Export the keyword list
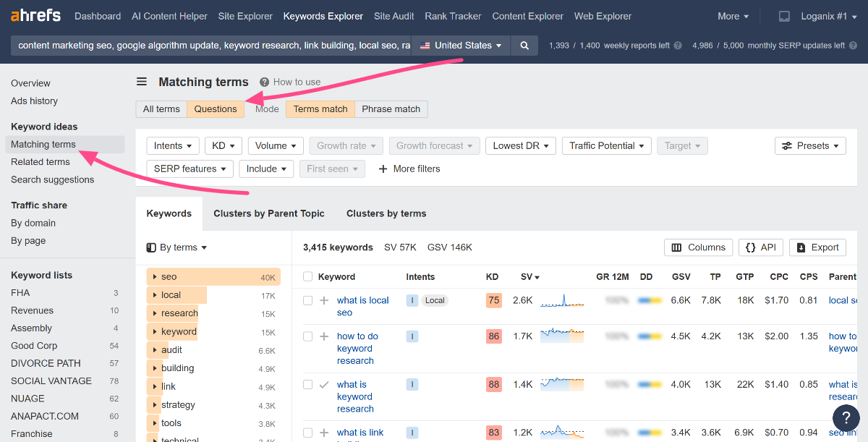The height and width of the screenshot is (442, 868). click(x=817, y=247)
